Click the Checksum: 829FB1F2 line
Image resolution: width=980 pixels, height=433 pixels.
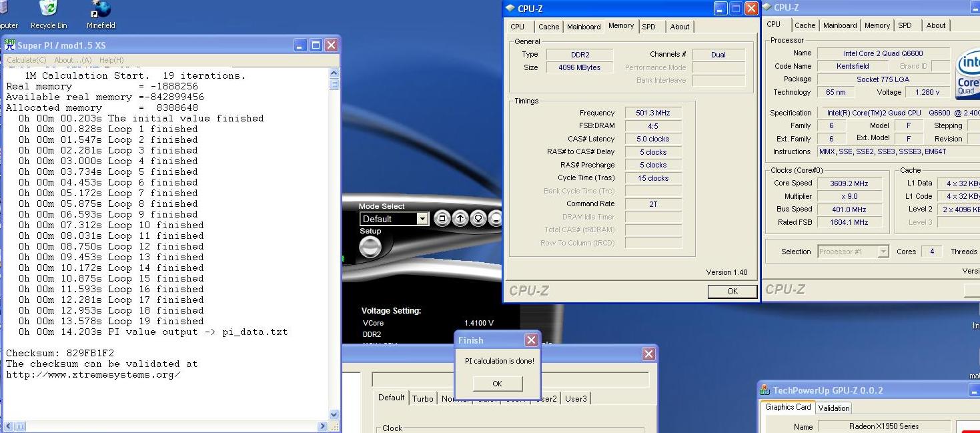click(x=60, y=353)
